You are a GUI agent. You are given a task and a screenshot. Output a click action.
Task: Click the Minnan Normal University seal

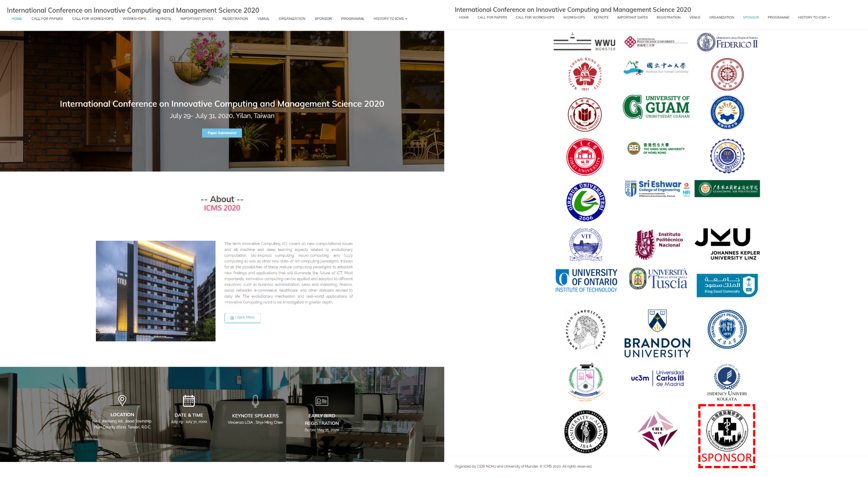click(x=585, y=115)
